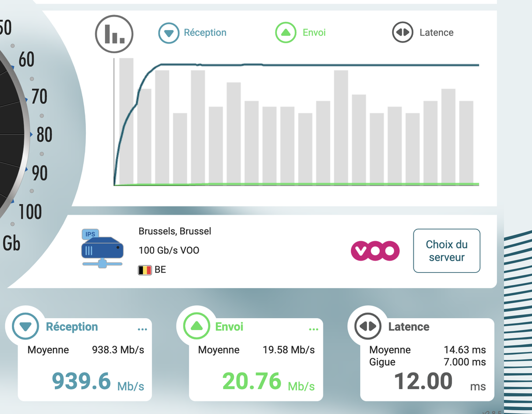The height and width of the screenshot is (414, 532).
Task: Click the BE country code label
Action: pyautogui.click(x=160, y=270)
